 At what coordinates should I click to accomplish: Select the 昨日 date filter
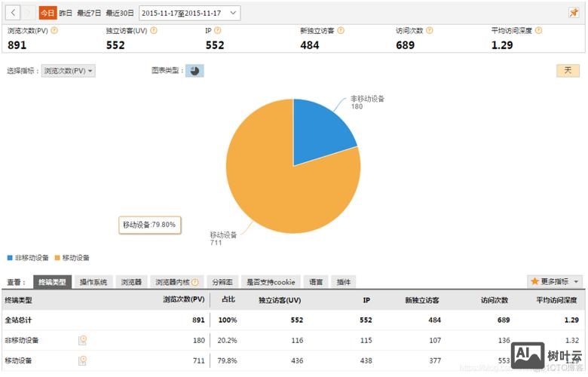[66, 13]
